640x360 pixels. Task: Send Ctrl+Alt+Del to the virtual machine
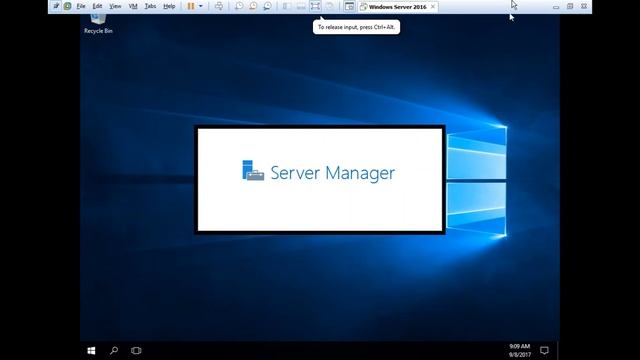point(219,6)
